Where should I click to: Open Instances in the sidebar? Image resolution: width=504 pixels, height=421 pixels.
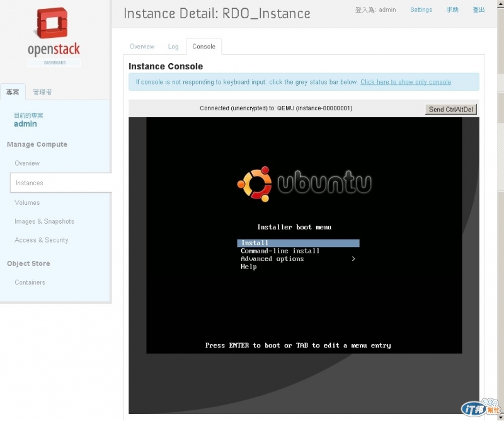pos(61,183)
